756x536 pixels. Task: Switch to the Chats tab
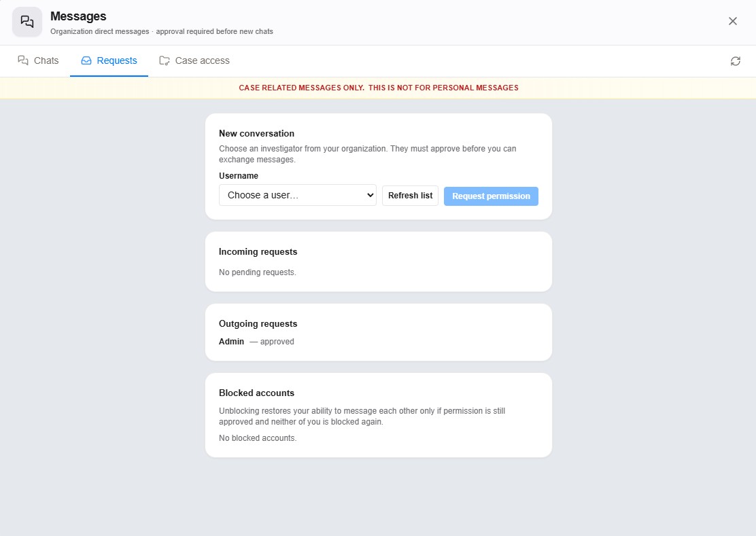(x=38, y=60)
